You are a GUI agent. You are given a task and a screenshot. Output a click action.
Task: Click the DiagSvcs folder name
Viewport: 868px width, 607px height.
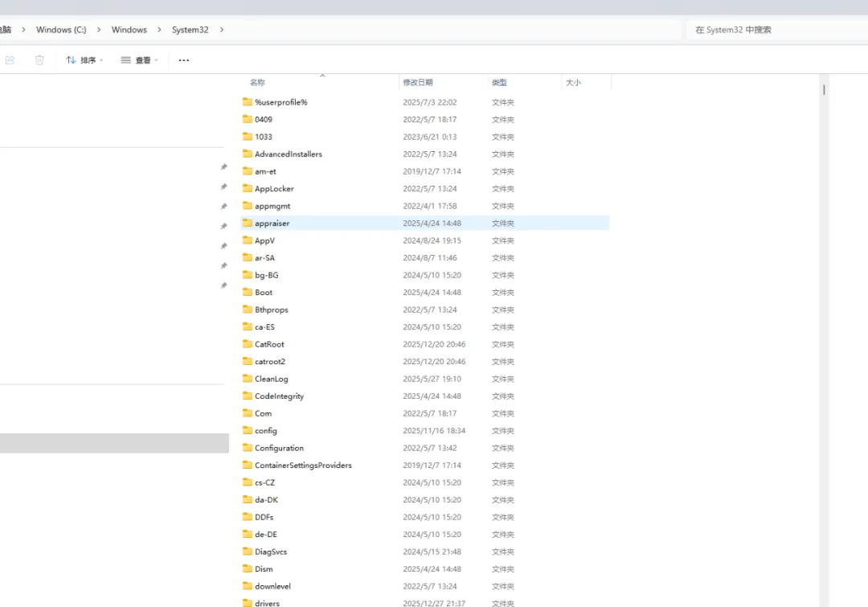pyautogui.click(x=271, y=552)
